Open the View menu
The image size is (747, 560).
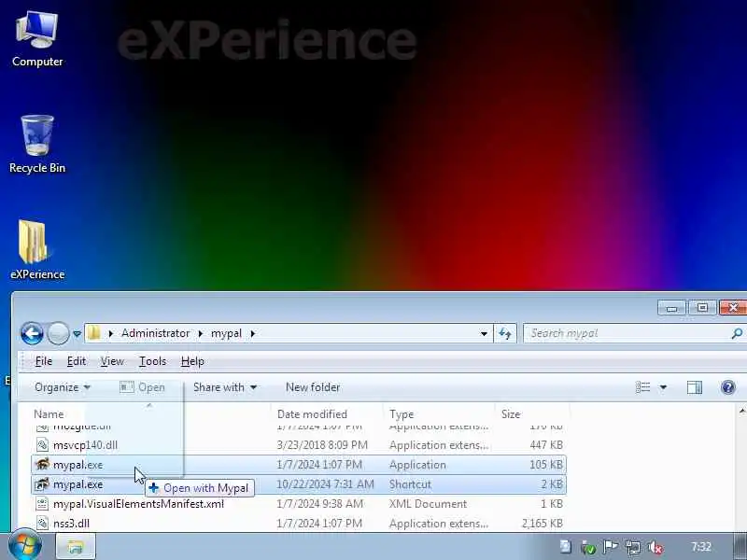pyautogui.click(x=112, y=361)
